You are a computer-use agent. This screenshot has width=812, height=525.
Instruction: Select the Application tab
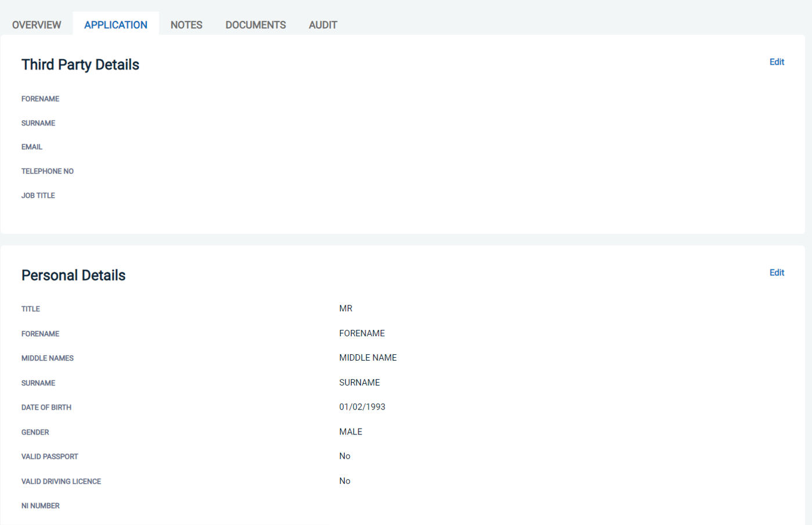coord(116,25)
